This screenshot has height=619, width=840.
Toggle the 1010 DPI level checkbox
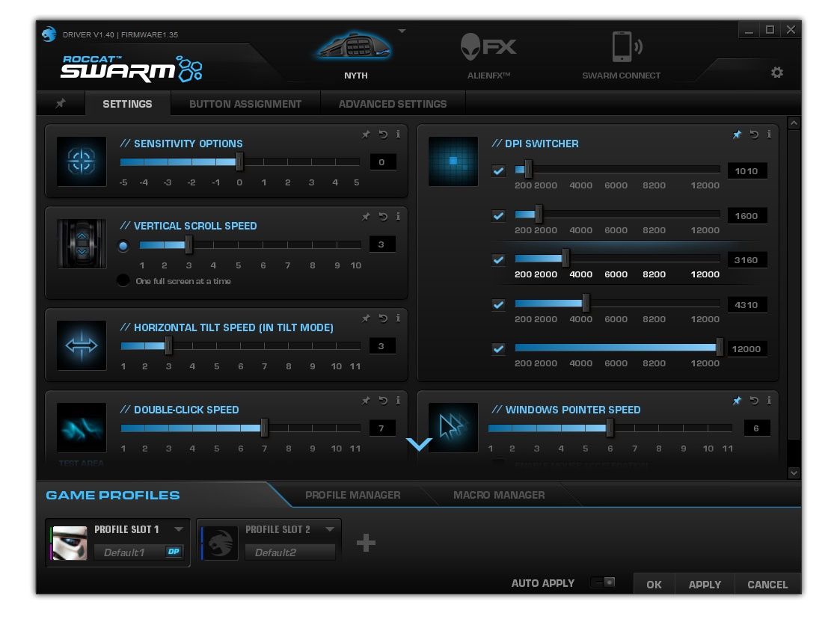(498, 170)
